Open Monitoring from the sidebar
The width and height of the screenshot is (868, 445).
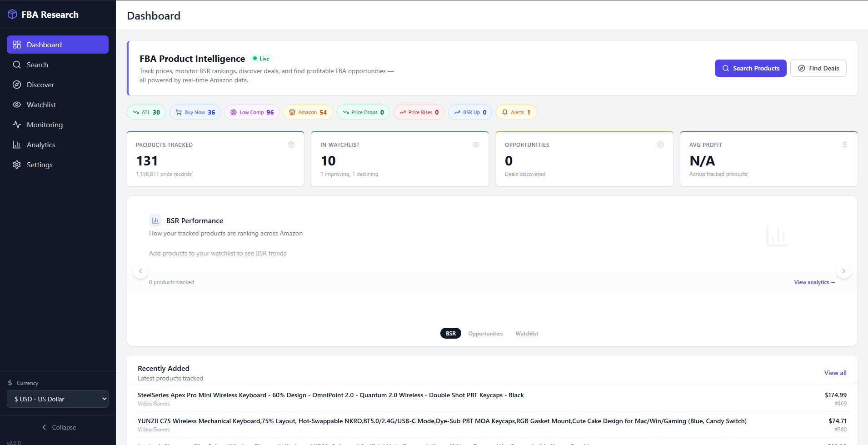45,125
